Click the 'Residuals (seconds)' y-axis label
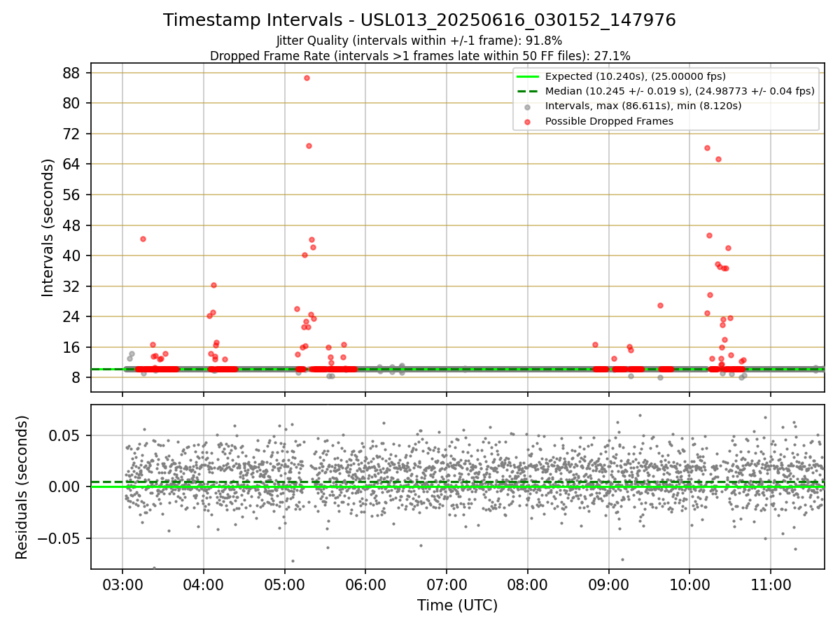The width and height of the screenshot is (840, 630). (x=22, y=487)
